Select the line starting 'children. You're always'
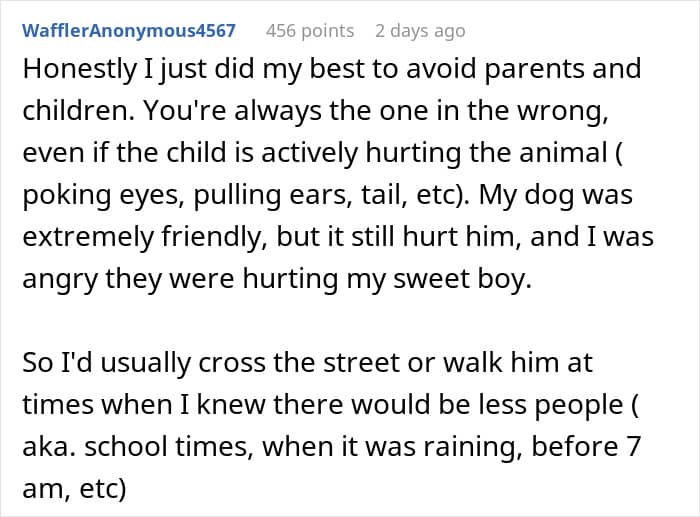 tap(315, 111)
